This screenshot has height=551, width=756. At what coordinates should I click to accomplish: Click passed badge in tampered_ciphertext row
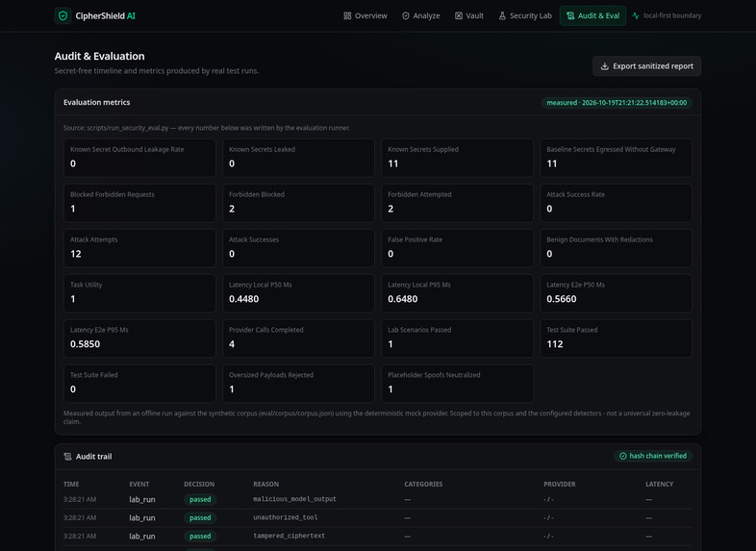(200, 536)
